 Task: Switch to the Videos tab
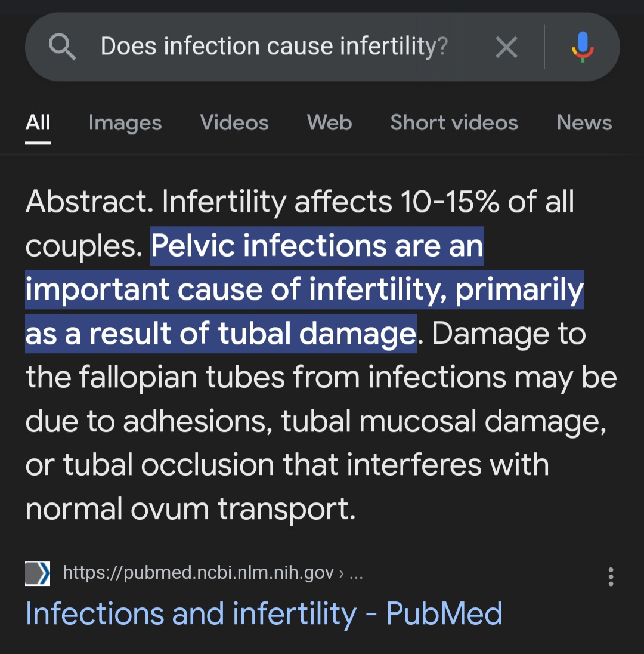[234, 122]
